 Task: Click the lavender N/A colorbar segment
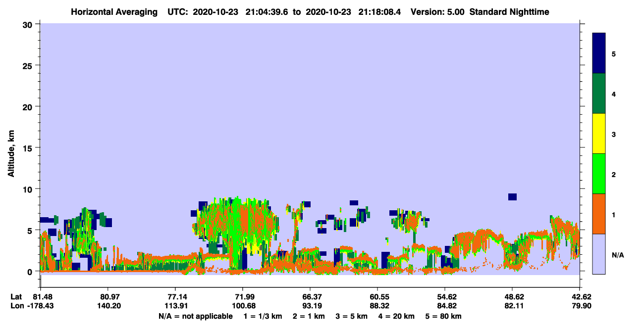click(x=599, y=254)
